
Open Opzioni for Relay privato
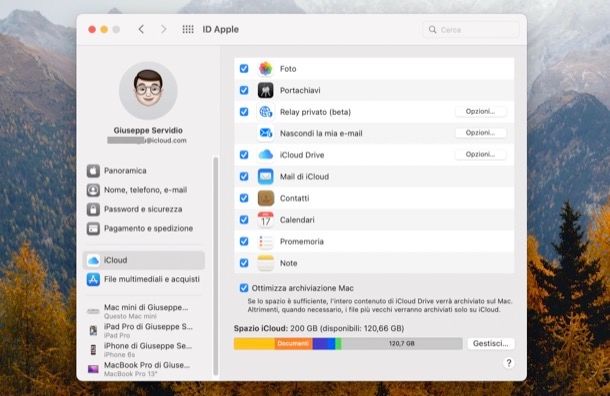[x=480, y=112]
